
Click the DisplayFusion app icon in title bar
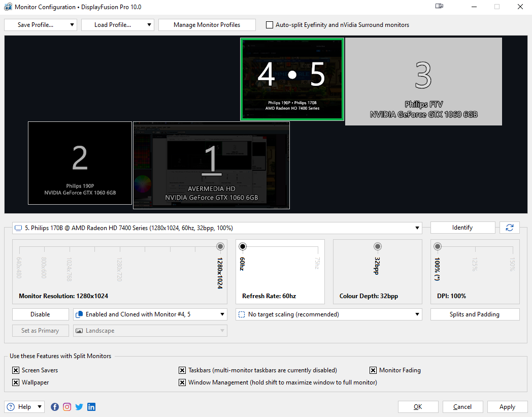point(8,7)
